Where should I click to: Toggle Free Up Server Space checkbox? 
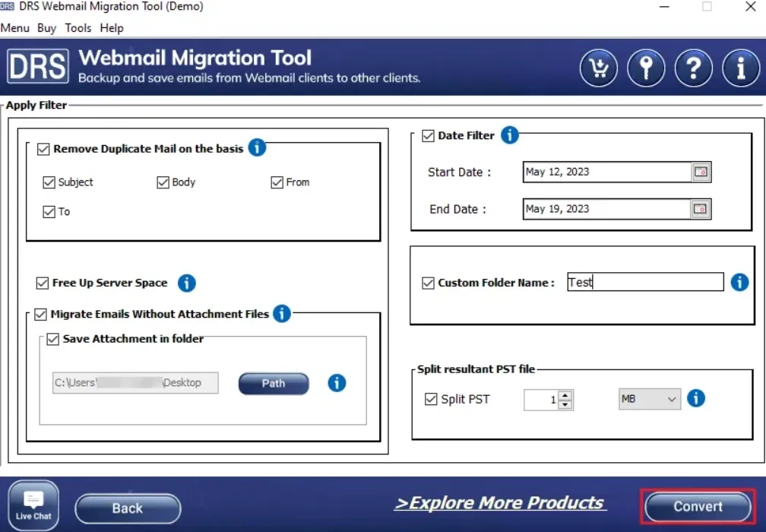(x=43, y=283)
